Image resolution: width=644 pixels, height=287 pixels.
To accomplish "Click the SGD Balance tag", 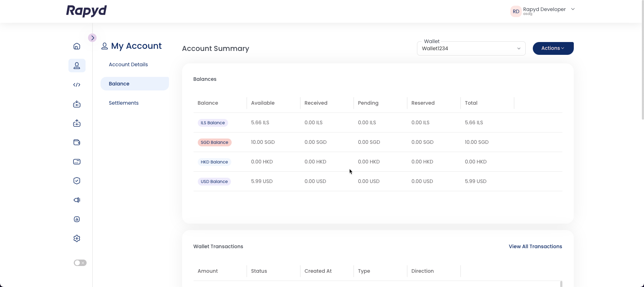I will pos(215,142).
